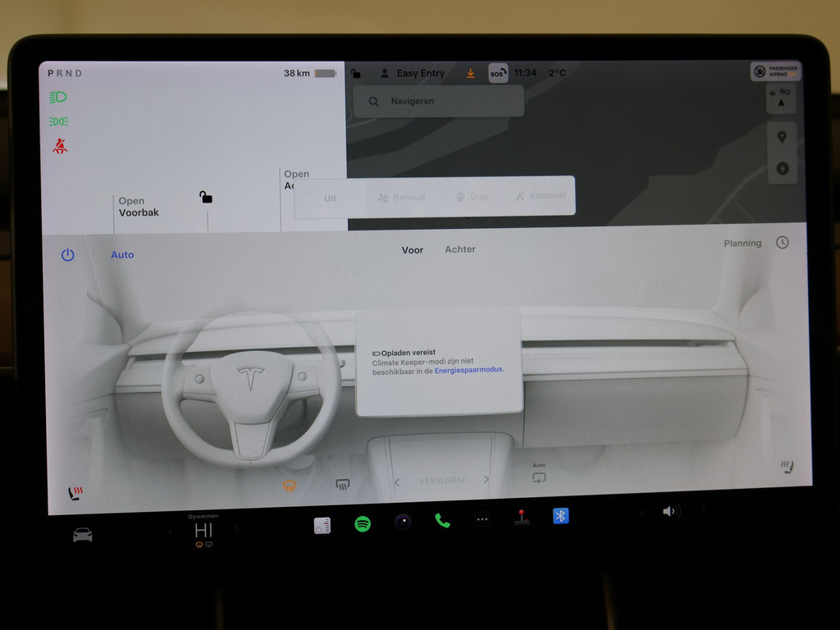Screen dimensions: 840x630
Task: Follow the Energiespaarmodus link
Action: (x=468, y=370)
